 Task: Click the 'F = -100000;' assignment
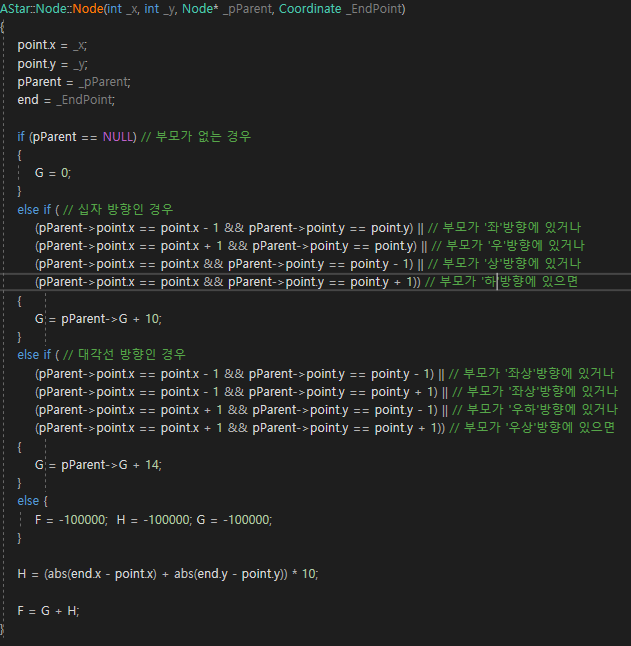click(71, 520)
